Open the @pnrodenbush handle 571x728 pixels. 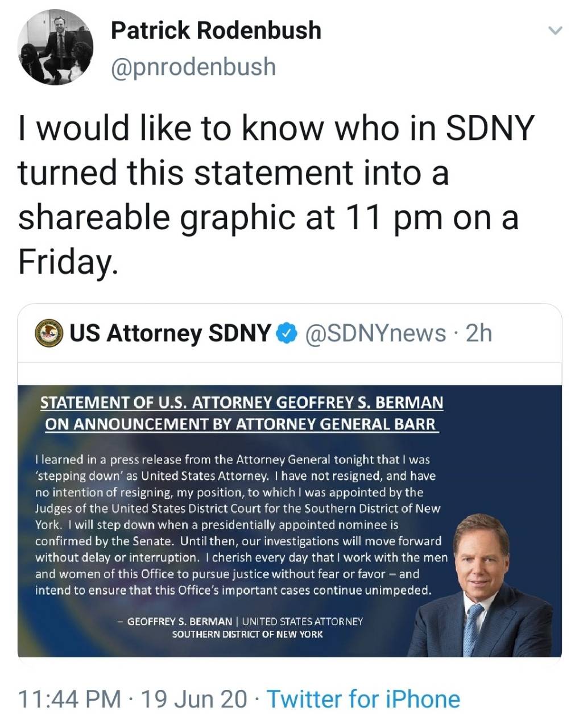pos(193,67)
